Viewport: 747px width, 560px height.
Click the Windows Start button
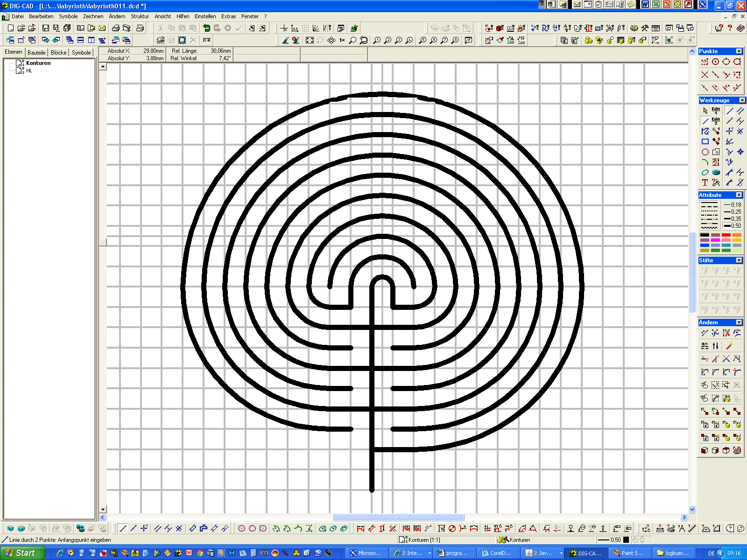coord(22,553)
